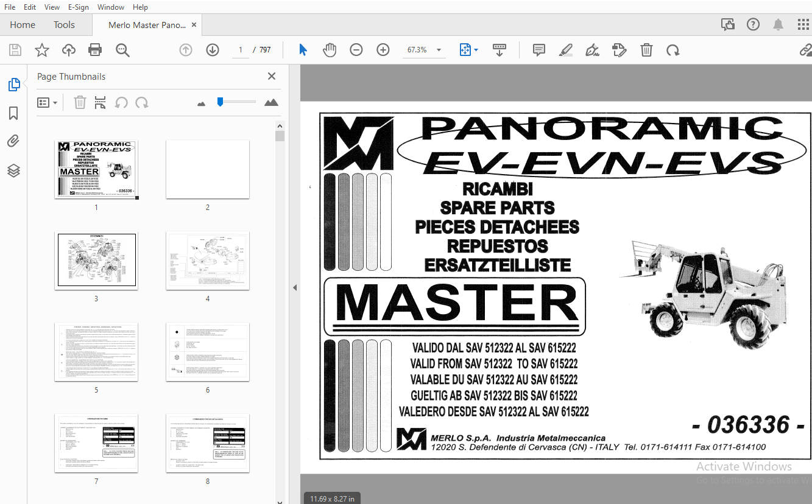Open the notifications bell
Viewport: 812px width, 504px height.
(x=778, y=24)
